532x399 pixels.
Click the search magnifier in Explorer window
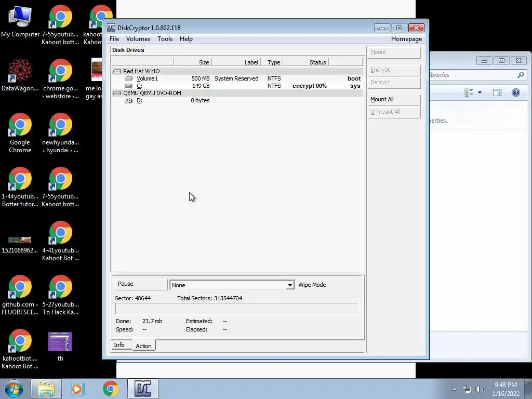tap(521, 75)
